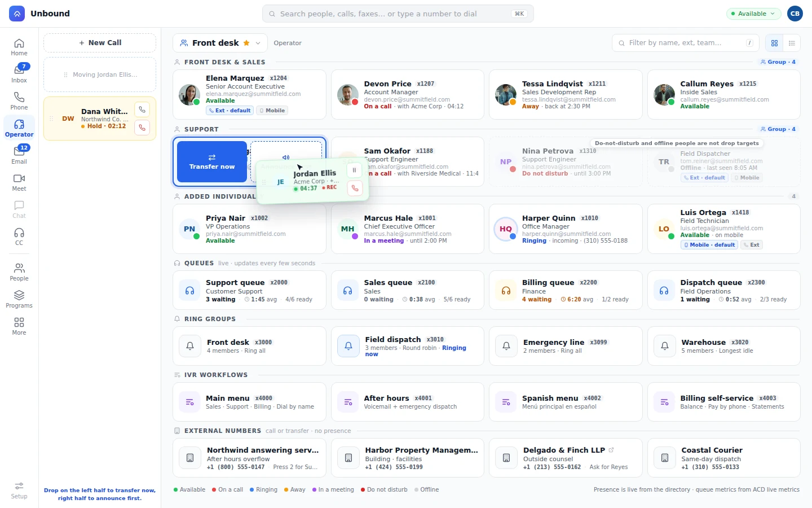This screenshot has width=812, height=508.
Task: Favorite star next to Front desk
Action: (x=246, y=43)
